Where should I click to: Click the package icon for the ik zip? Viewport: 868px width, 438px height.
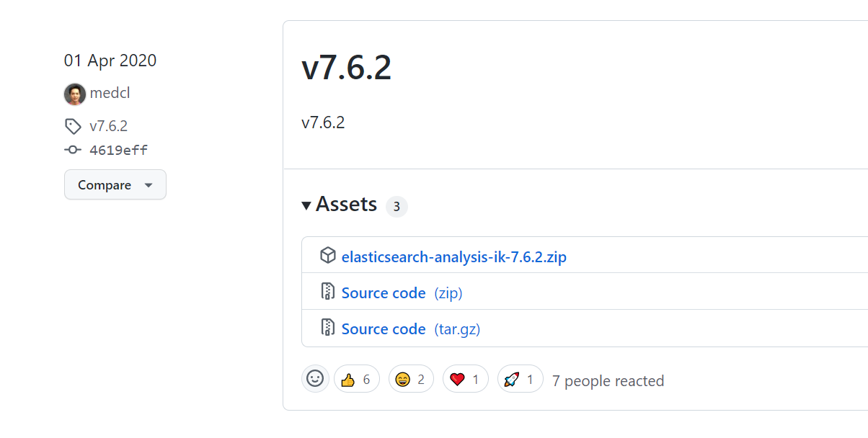[x=328, y=256]
